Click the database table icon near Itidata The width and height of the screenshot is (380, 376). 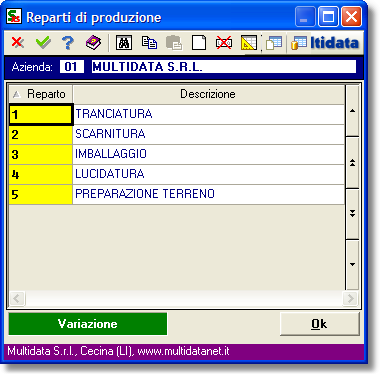(299, 43)
